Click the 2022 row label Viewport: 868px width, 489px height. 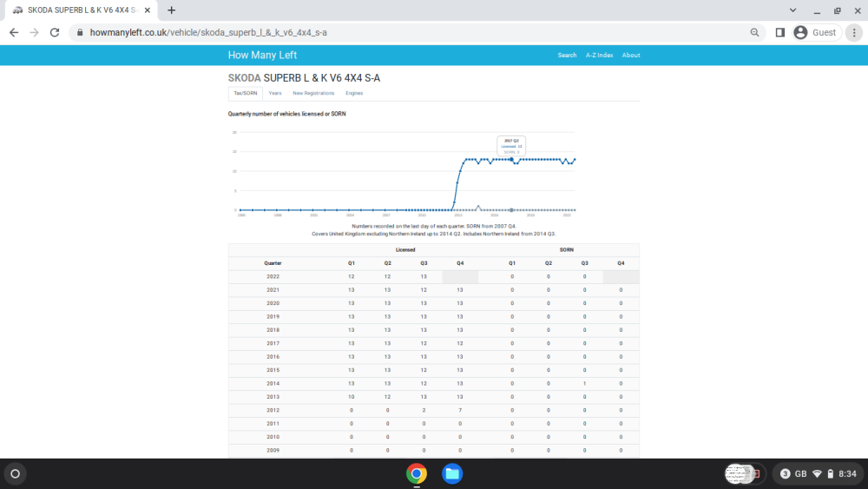point(273,276)
